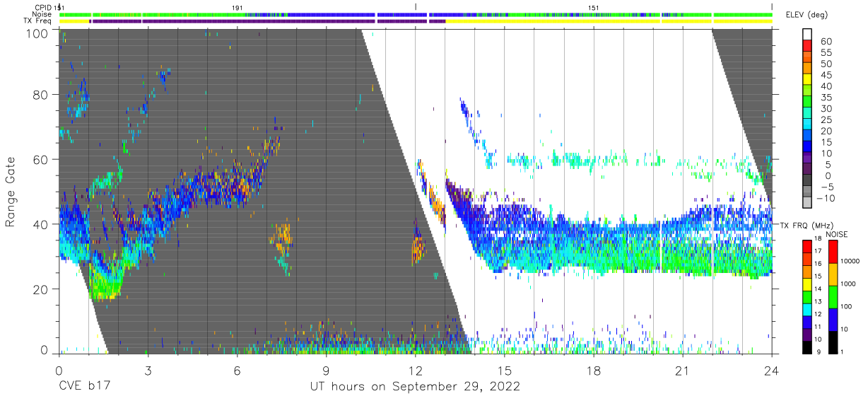
Task: Select CPID value 191 above the plot
Action: 237,7
